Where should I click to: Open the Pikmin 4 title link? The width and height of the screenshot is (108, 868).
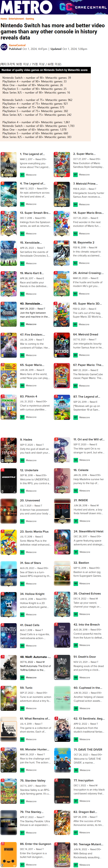[29, 396]
